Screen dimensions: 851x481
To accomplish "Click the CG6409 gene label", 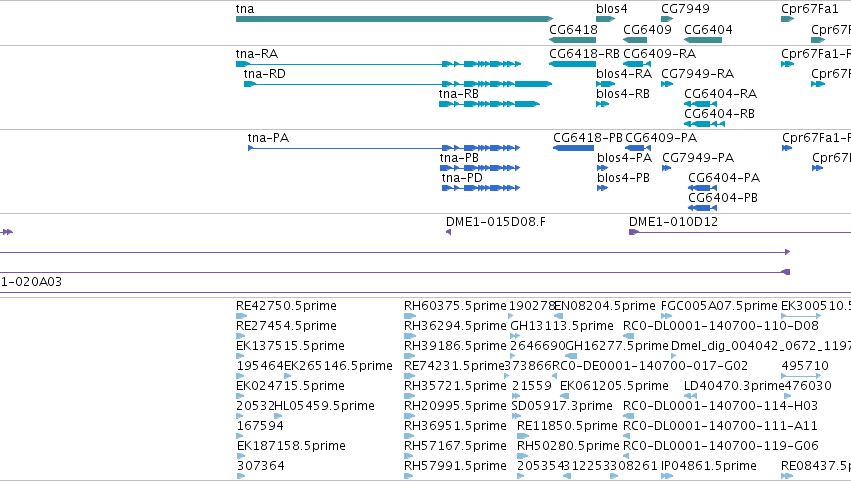I will pos(647,29).
